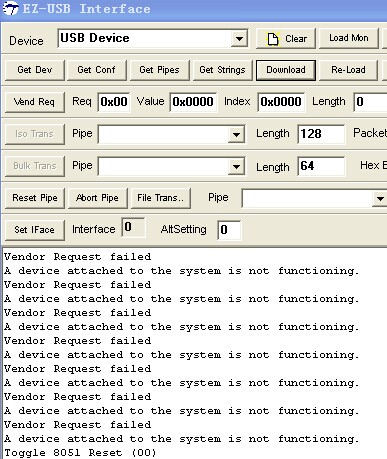387x459 pixels.
Task: Open the Device combo box arrow
Action: [x=239, y=39]
